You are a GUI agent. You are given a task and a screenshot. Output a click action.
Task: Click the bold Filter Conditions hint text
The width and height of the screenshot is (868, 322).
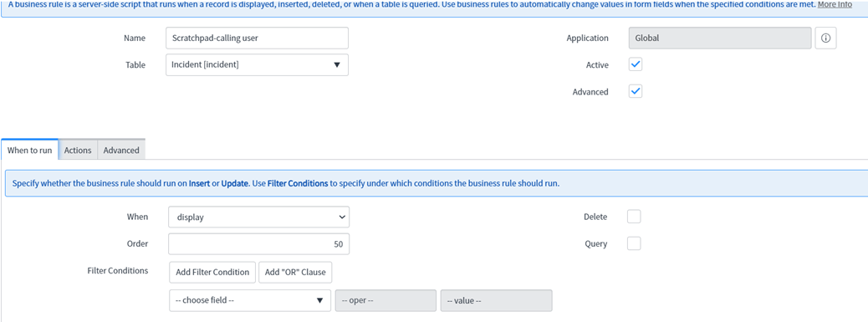tap(297, 183)
